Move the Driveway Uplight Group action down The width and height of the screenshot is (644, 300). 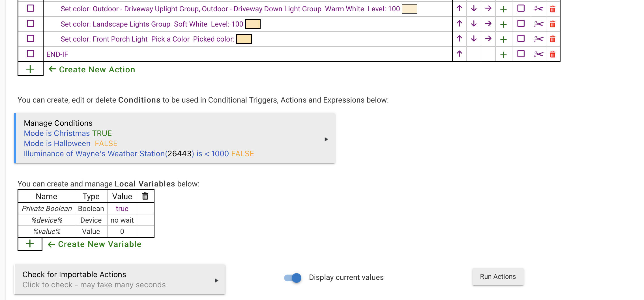474,9
